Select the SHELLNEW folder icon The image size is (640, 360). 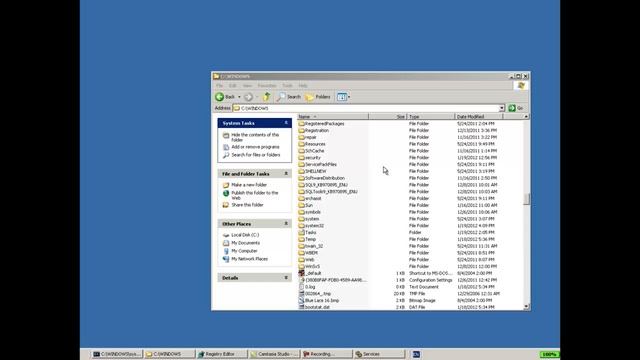click(301, 171)
